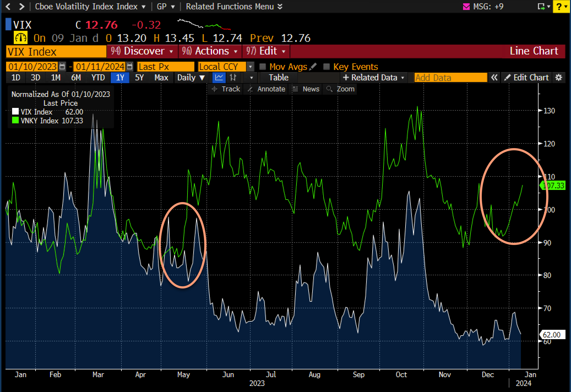Enable the Mov Avgs checkbox
The width and height of the screenshot is (571, 392).
(263, 67)
